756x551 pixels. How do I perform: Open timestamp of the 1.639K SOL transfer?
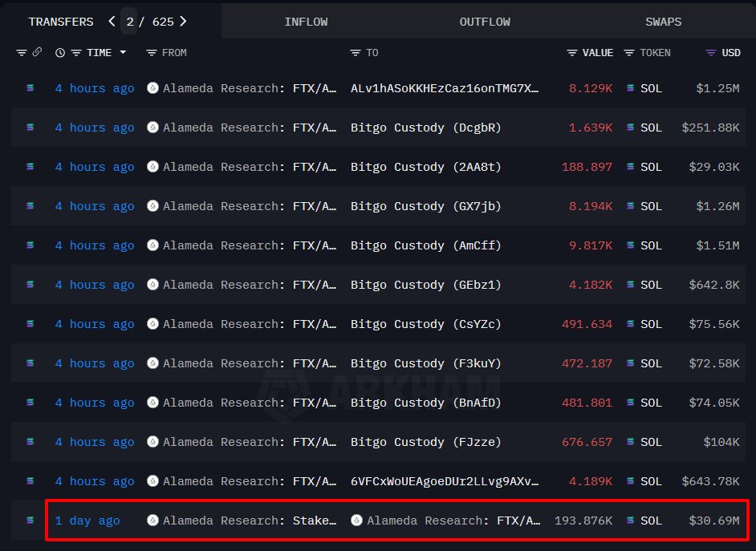pos(95,128)
